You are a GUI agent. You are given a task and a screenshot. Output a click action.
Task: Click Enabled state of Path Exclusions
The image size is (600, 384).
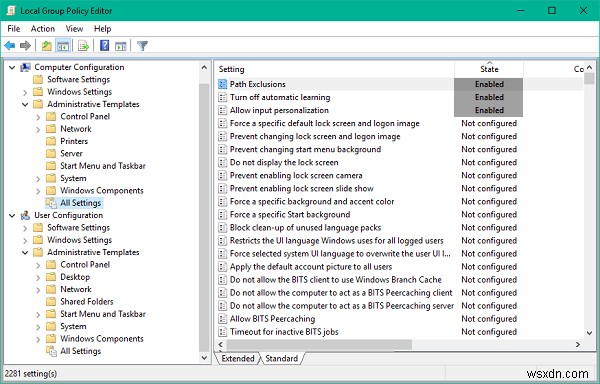click(x=489, y=84)
